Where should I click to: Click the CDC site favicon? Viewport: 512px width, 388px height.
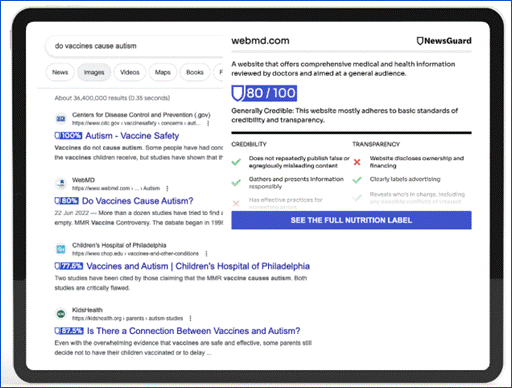click(61, 119)
